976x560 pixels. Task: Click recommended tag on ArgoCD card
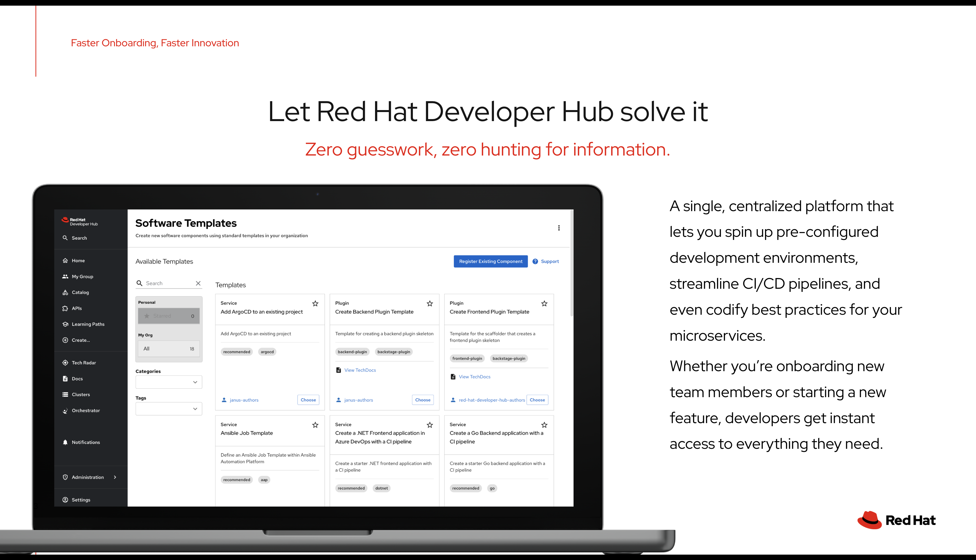(237, 352)
